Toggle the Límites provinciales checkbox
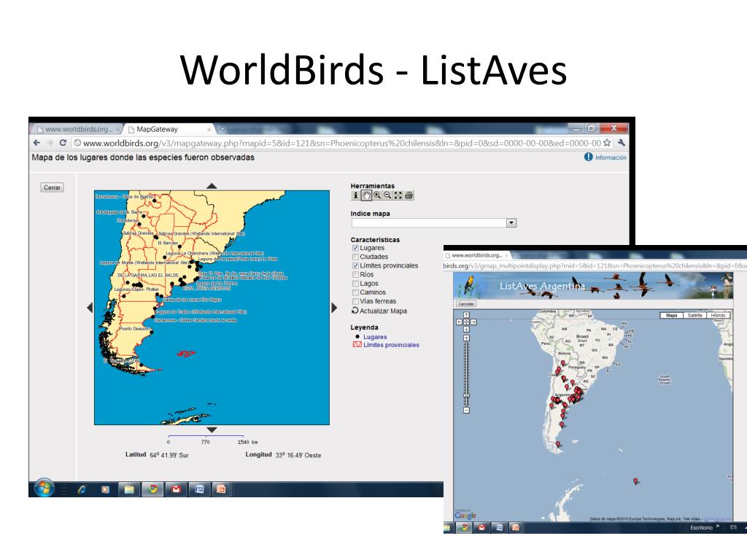747x560 pixels. point(355,265)
